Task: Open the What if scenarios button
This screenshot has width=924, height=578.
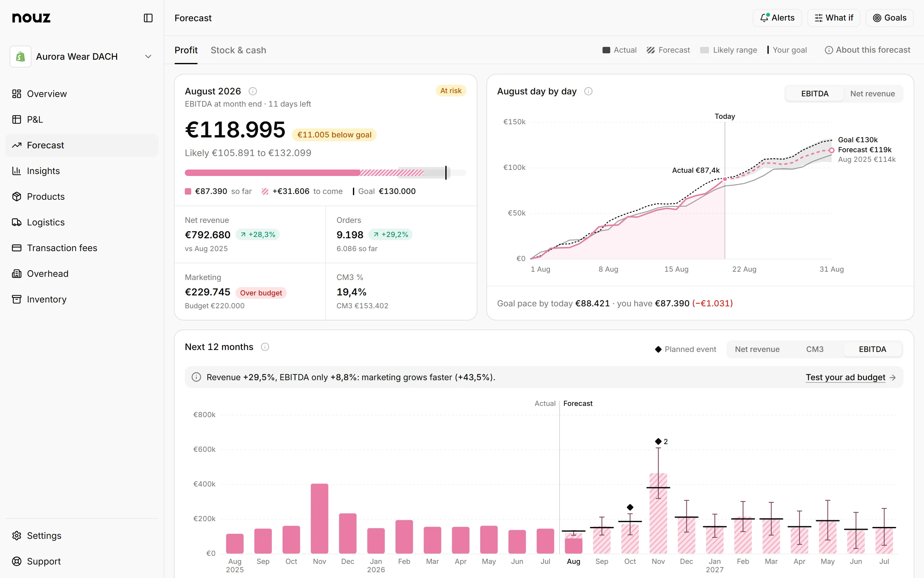Action: tap(834, 18)
